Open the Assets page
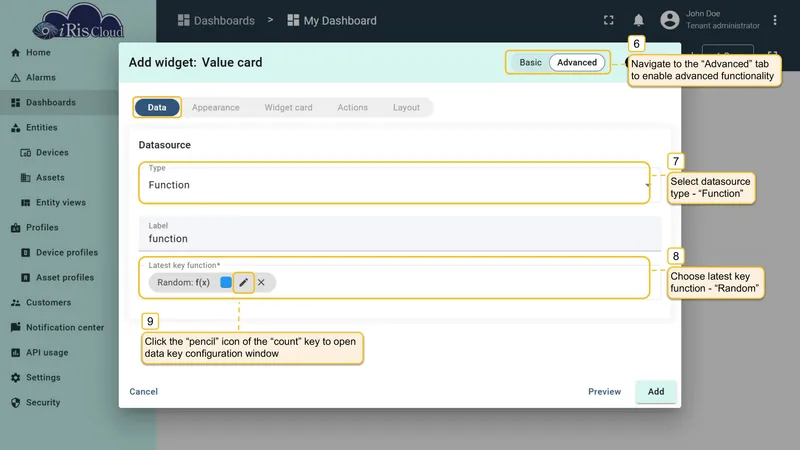Image resolution: width=800 pixels, height=450 pixels. coord(43,178)
